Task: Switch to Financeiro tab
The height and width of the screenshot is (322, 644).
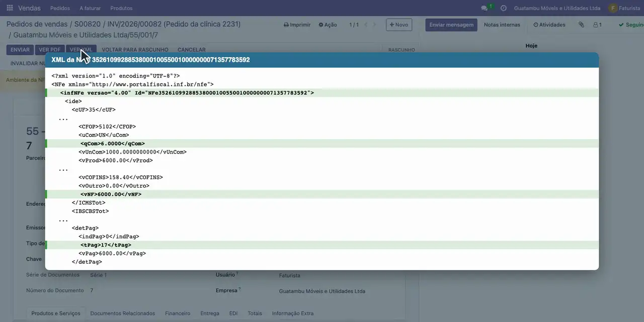Action: coord(178,313)
